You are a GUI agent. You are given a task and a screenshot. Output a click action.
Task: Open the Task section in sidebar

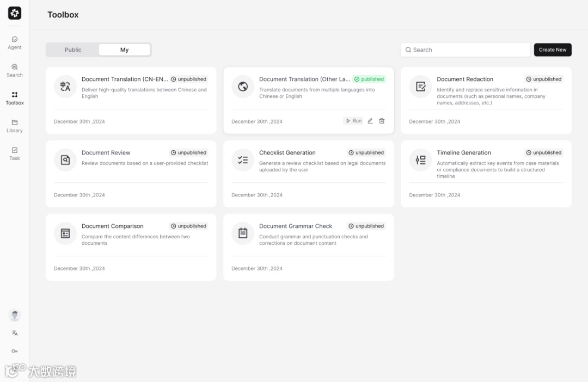15,153
